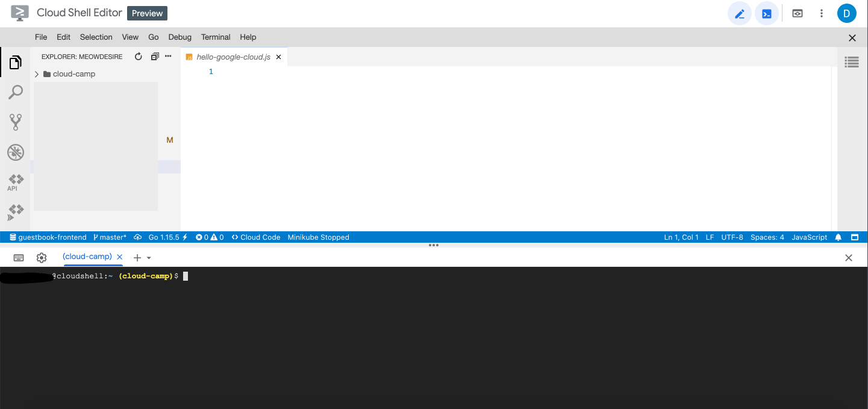
Task: Click the Explorer files icon
Action: click(16, 62)
